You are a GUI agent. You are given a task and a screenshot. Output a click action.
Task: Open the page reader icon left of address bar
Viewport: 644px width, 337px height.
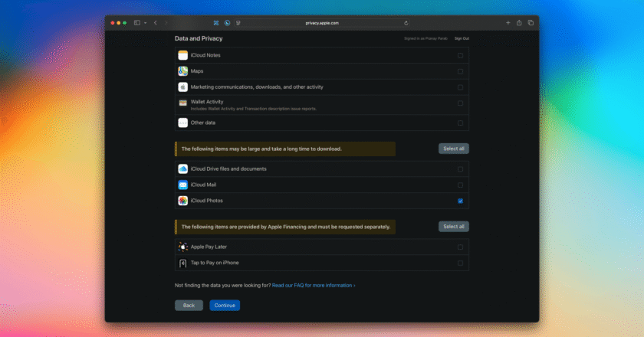(x=238, y=23)
